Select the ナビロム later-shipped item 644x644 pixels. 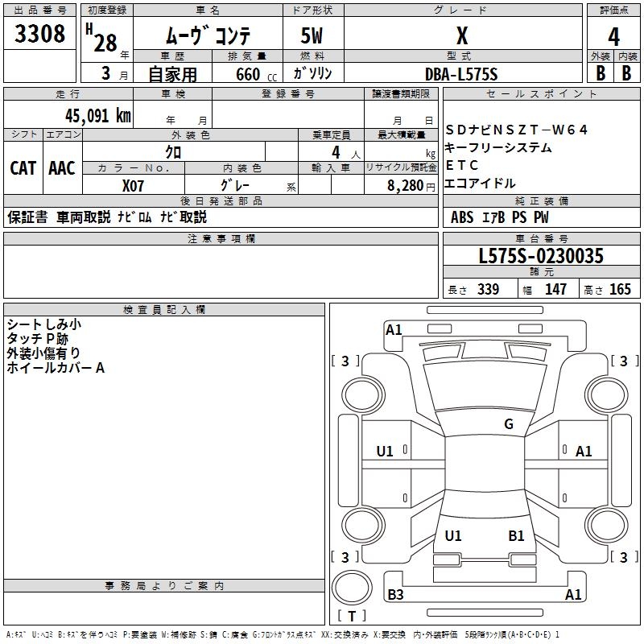click(134, 217)
